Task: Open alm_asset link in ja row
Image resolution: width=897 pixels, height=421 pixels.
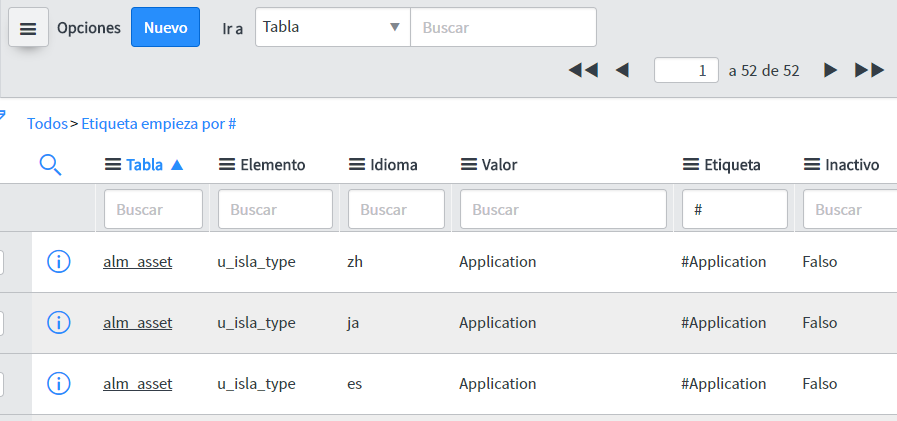Action: point(137,323)
